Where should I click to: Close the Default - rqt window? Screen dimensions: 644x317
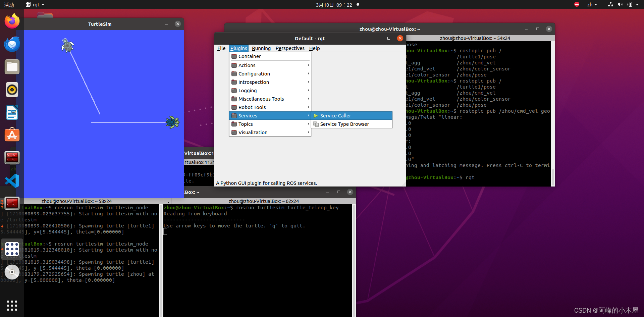[x=400, y=38]
